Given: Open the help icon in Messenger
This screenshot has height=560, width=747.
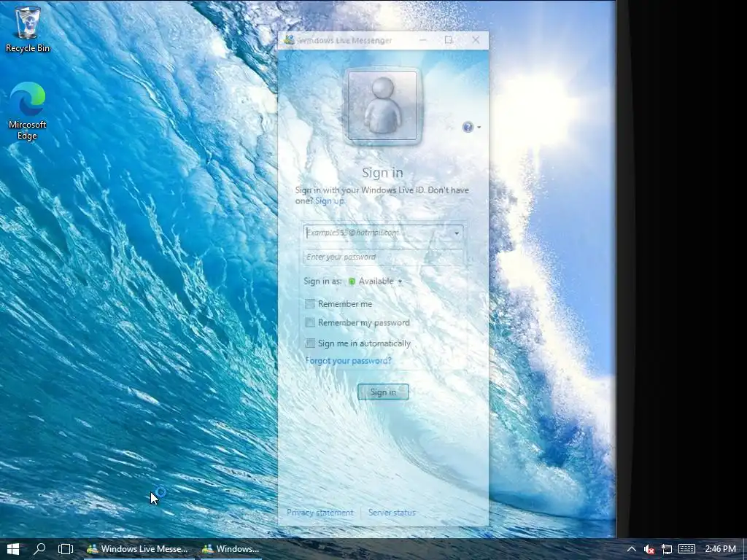Looking at the screenshot, I should (468, 127).
